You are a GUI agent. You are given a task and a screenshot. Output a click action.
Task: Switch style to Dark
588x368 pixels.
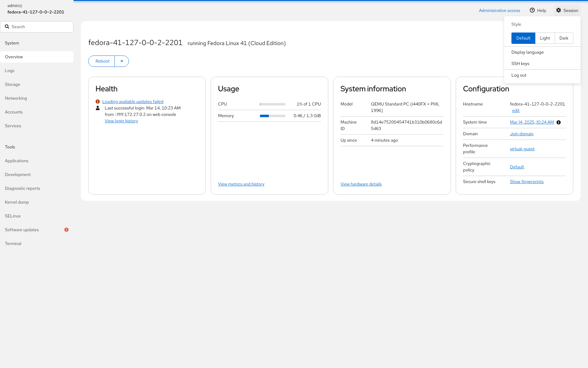[x=564, y=38]
